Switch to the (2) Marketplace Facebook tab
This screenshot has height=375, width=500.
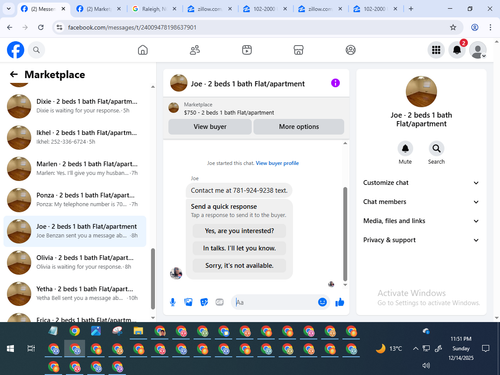(98, 9)
